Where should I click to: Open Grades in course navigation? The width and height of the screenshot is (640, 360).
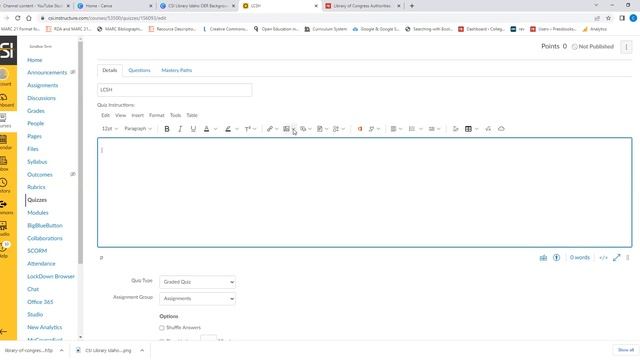click(x=36, y=111)
